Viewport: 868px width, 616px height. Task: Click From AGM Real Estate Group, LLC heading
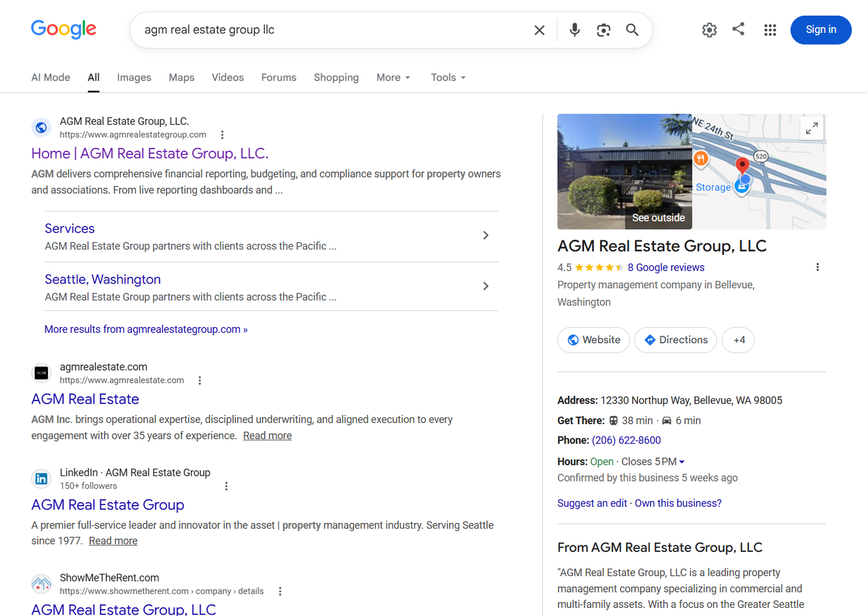tap(660, 547)
